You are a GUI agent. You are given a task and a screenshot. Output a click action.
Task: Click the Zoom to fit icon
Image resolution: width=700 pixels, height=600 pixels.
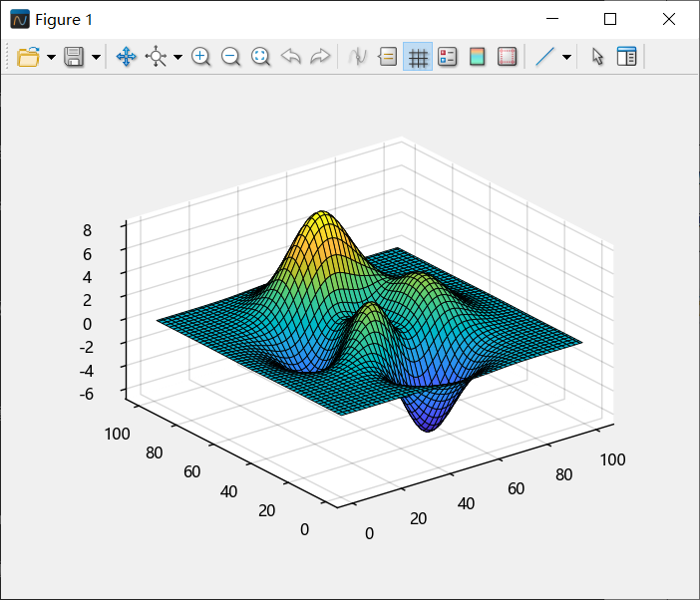click(260, 57)
